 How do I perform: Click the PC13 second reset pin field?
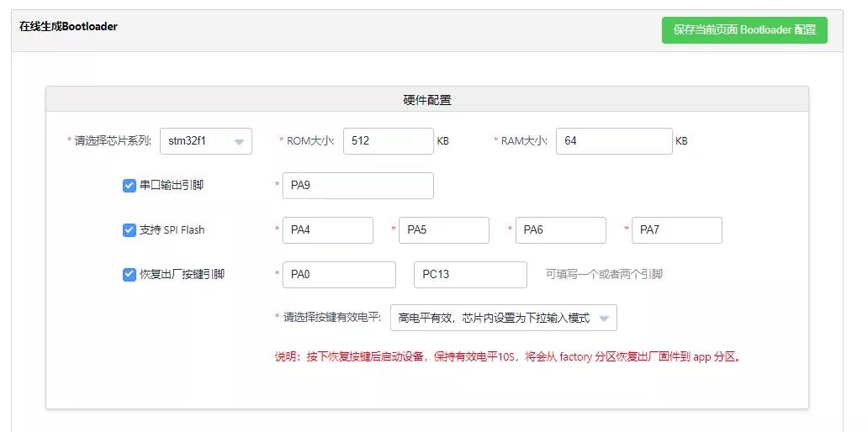[x=470, y=274]
